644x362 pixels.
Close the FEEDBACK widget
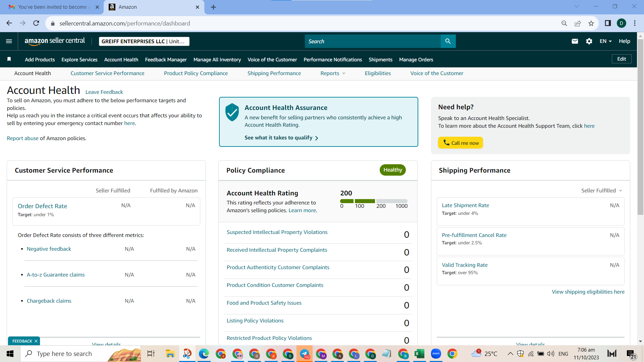36,341
